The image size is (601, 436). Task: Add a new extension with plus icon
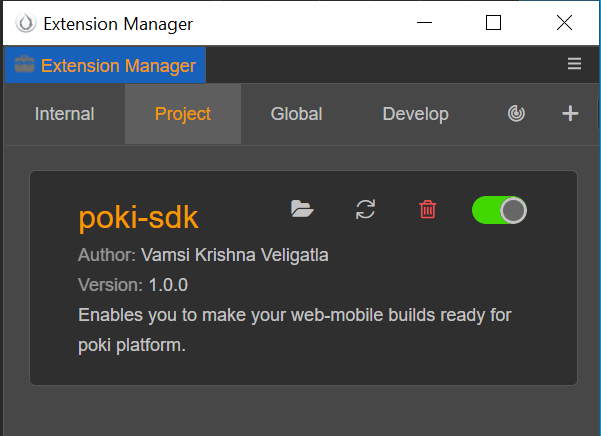570,113
